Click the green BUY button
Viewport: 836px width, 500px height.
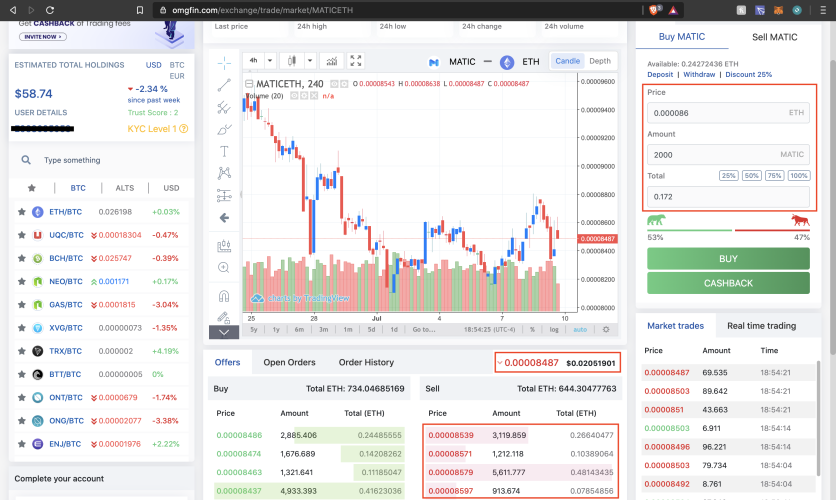(x=728, y=259)
